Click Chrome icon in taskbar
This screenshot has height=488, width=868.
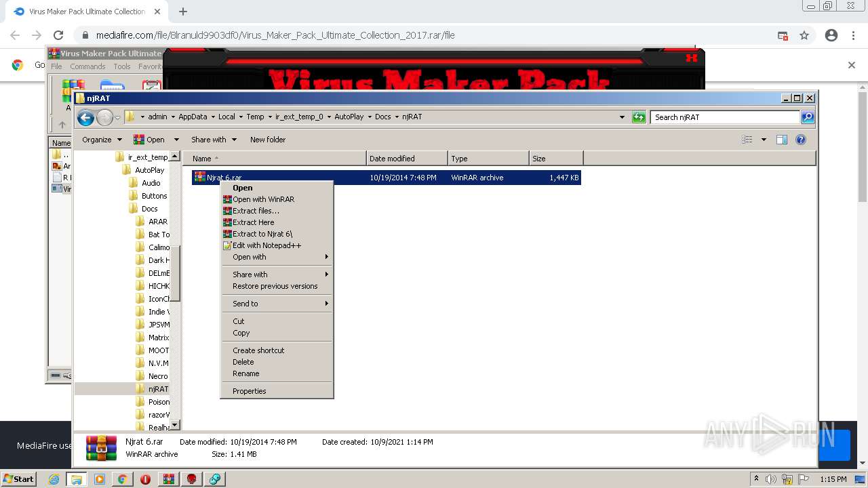point(122,479)
